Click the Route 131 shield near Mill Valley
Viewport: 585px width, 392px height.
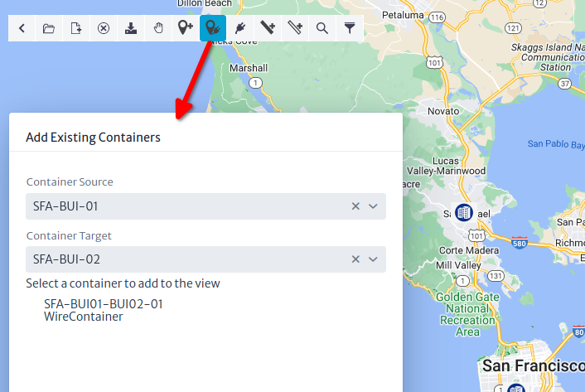tap(496, 276)
